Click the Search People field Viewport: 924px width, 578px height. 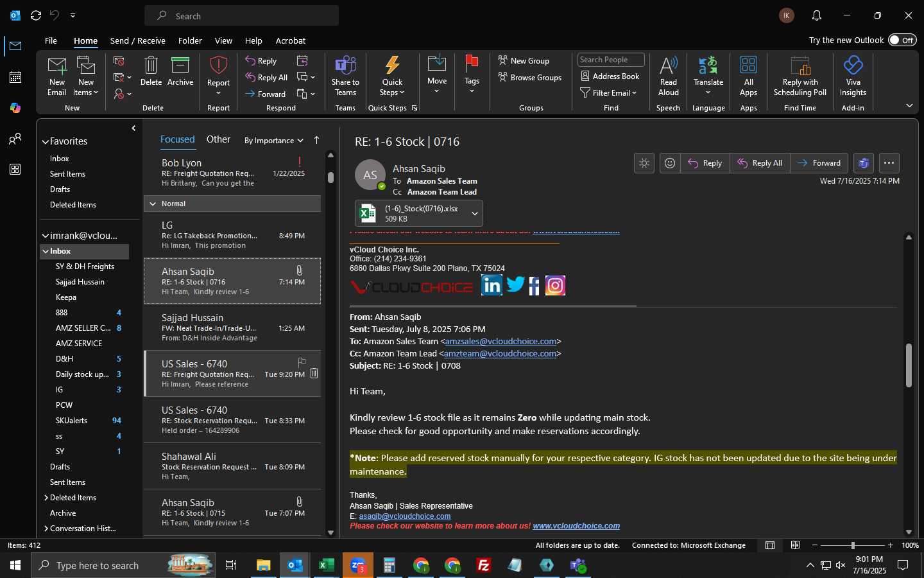click(x=611, y=60)
